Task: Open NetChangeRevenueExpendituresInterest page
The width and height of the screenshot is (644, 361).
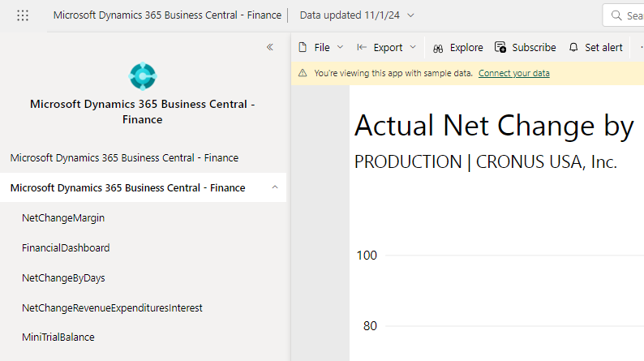Action: (x=112, y=307)
